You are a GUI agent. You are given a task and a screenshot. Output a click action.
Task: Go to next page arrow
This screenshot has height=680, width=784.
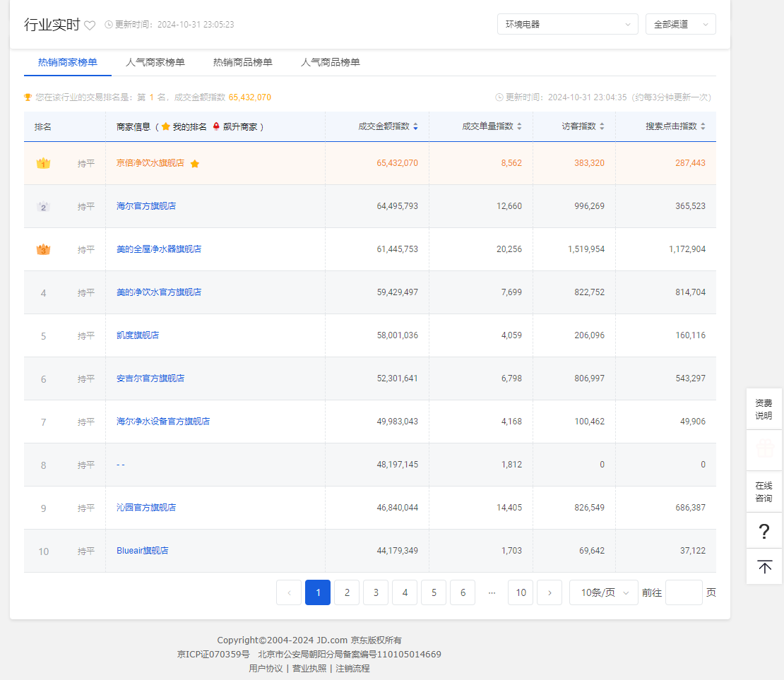point(550,592)
